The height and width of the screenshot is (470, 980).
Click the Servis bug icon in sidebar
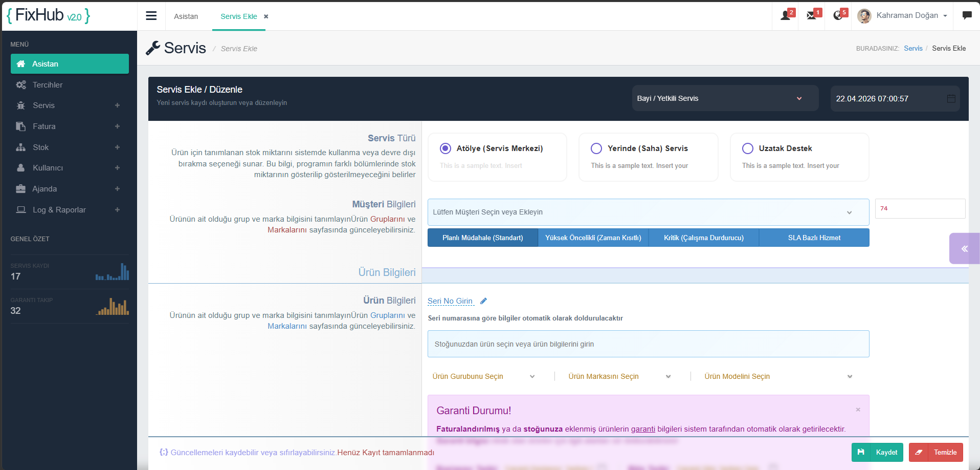click(21, 105)
